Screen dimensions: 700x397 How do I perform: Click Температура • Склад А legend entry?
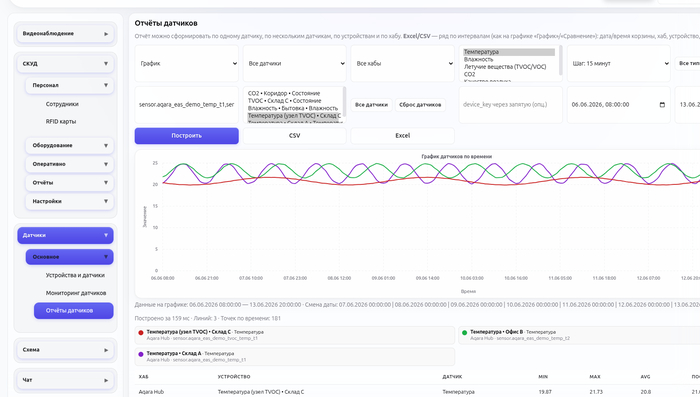(295, 357)
